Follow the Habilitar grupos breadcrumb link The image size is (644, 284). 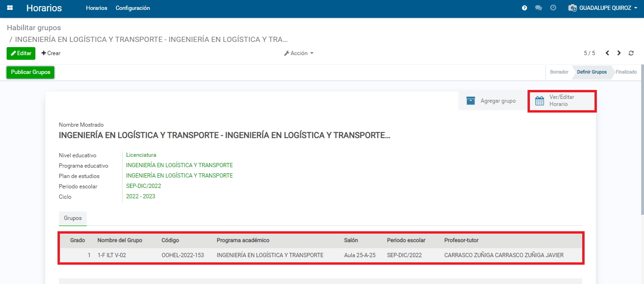(x=33, y=28)
